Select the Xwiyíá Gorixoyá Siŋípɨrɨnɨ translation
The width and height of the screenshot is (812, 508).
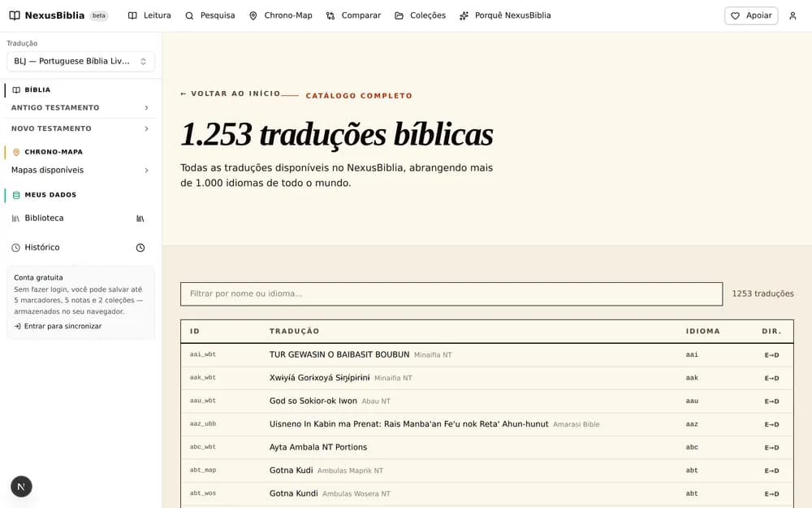click(x=319, y=378)
